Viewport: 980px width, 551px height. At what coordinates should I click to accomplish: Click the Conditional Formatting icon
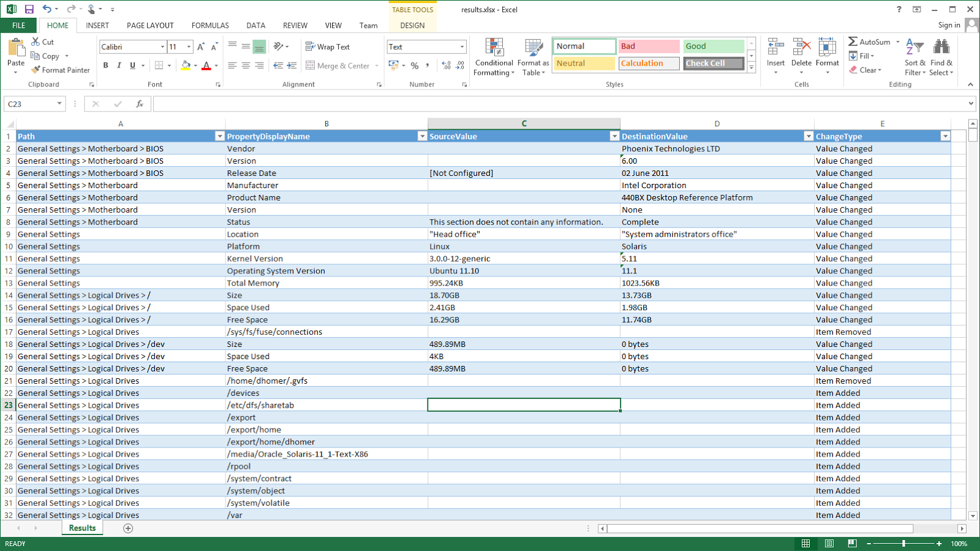tap(494, 48)
